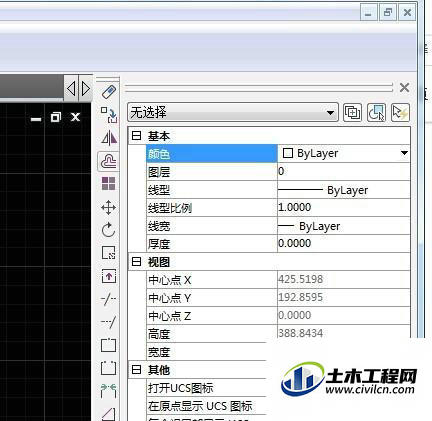Open the 颜色 ByLayer dropdown arrow

point(404,153)
